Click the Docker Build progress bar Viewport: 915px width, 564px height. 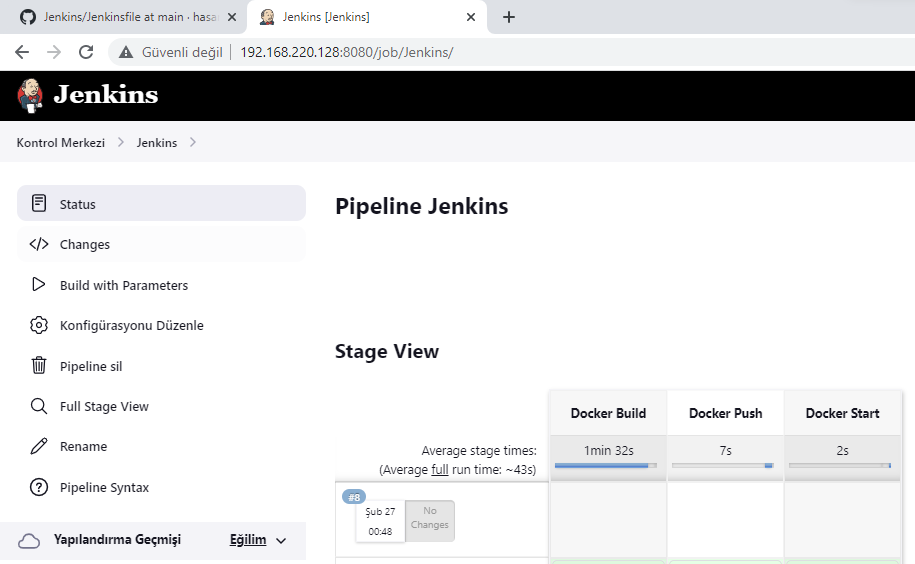[x=606, y=465]
